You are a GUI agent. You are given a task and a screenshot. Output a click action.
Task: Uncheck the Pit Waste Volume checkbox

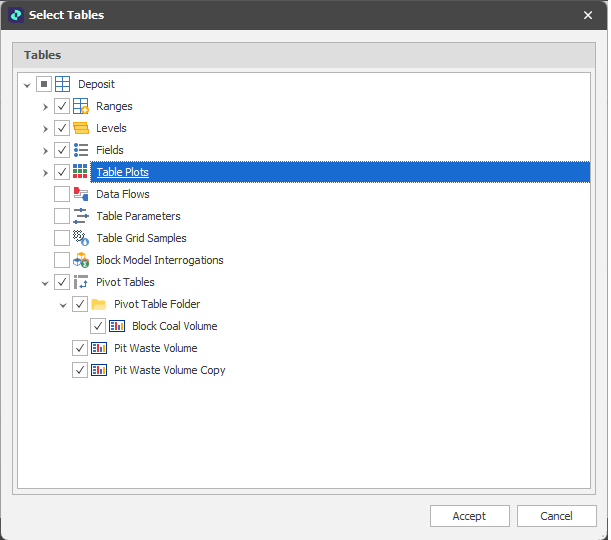point(80,348)
